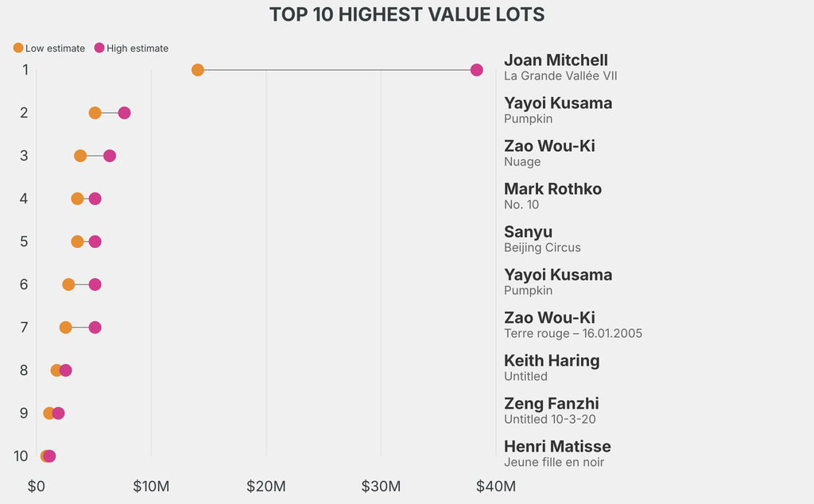
Task: Click the chart title Top 10 Highest Value Lots
Action: pos(407,14)
